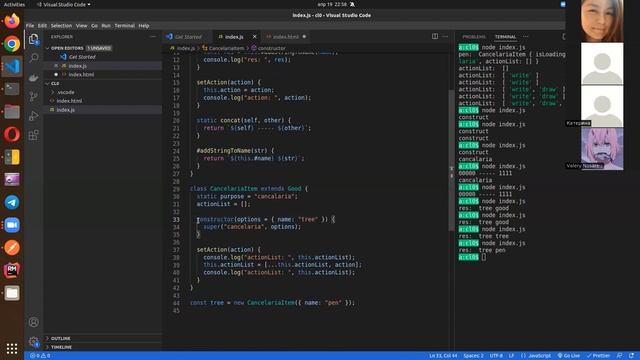Image resolution: width=640 pixels, height=360 pixels.
Task: Open the Manage gear icon
Action: 34,341
